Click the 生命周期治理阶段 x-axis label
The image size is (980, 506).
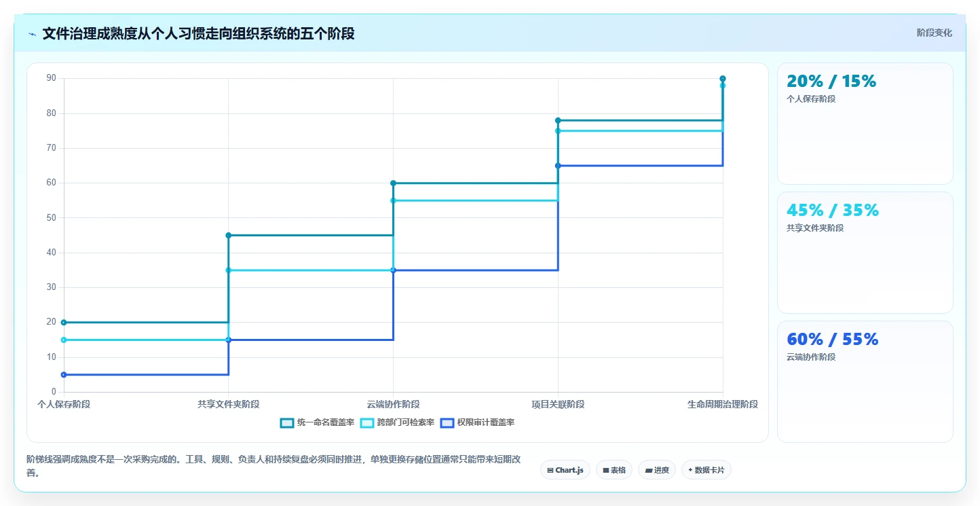(x=723, y=404)
